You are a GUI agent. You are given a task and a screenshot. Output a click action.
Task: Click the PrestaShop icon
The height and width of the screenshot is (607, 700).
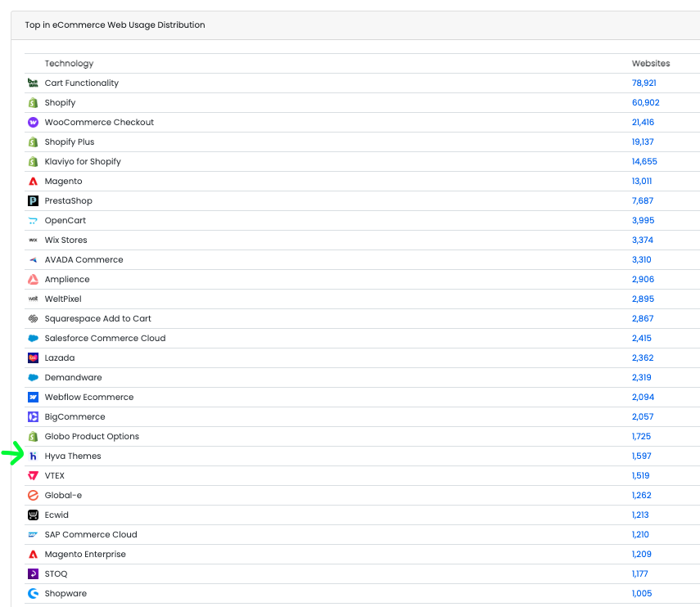coord(32,200)
